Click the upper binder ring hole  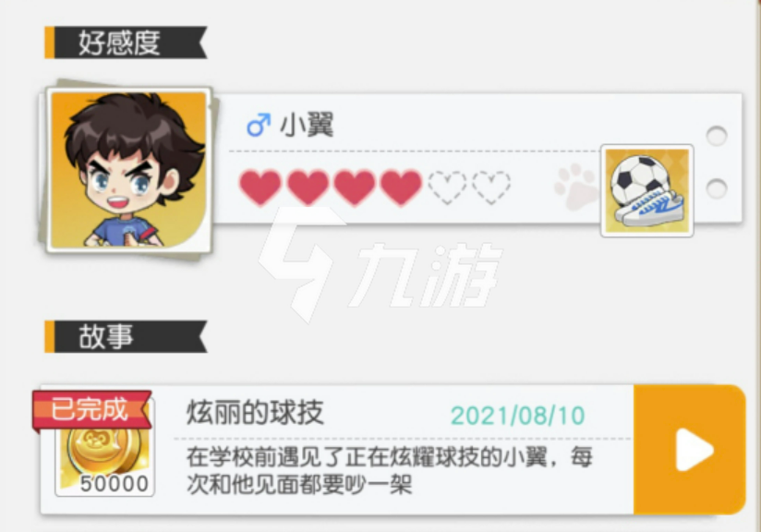coord(717,136)
